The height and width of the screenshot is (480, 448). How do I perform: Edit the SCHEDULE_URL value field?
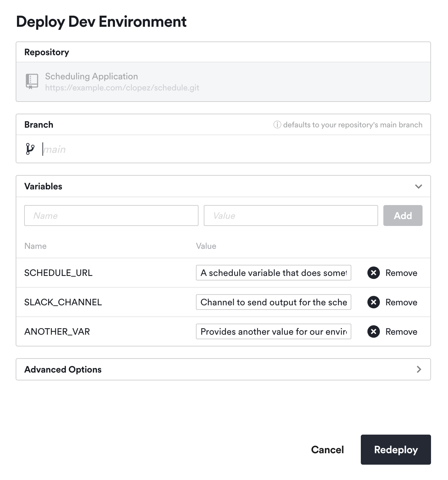273,273
